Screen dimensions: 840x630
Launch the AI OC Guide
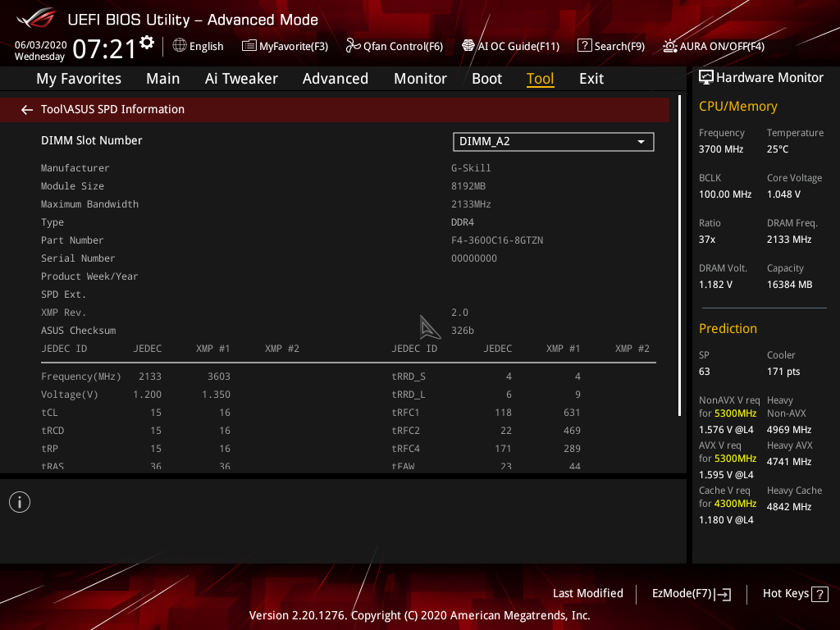click(x=510, y=46)
